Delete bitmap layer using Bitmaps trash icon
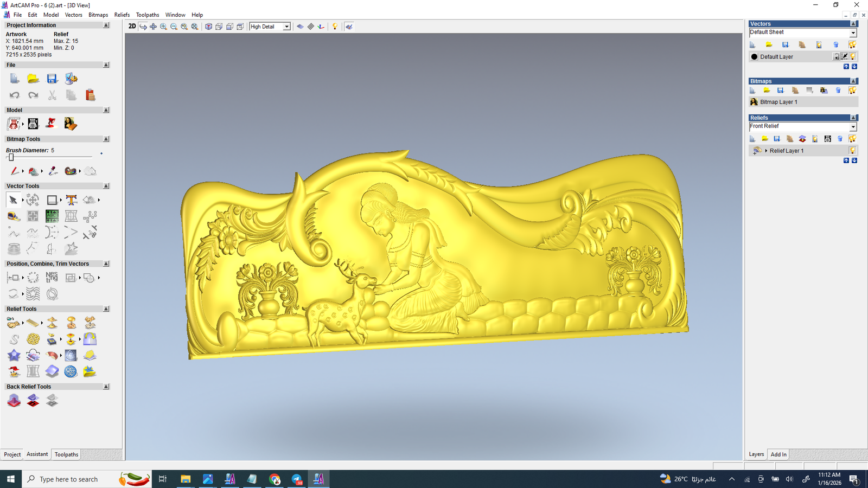 [x=838, y=91]
